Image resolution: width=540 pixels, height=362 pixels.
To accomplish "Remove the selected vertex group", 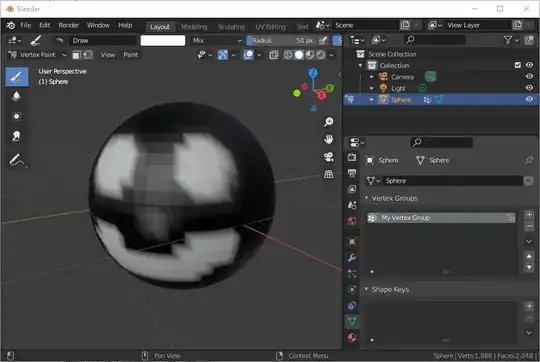I will (529, 226).
